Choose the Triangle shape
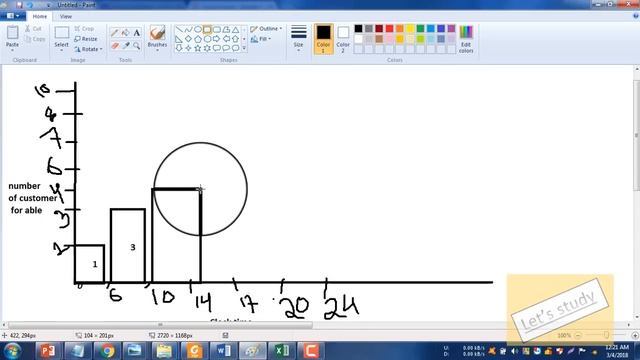The image size is (640, 360). coord(236,30)
